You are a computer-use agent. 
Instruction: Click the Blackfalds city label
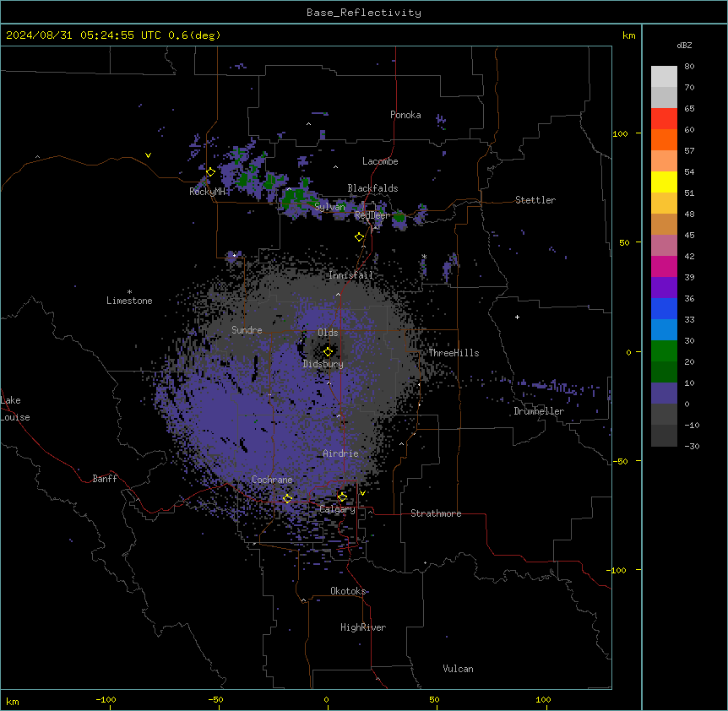(372, 188)
